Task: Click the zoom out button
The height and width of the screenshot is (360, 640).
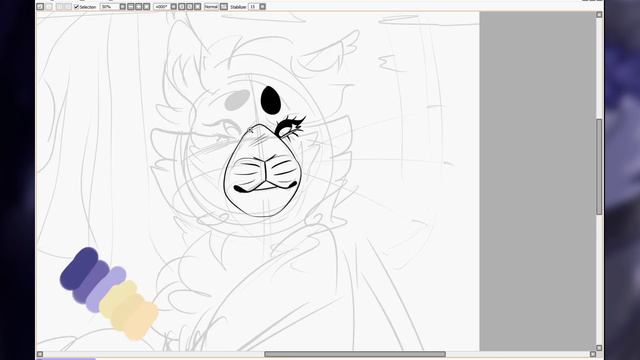Action: 131,7
